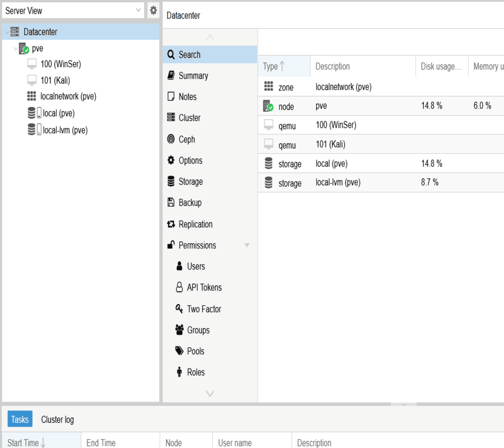Select VM 100 (WinSer) in tree
This screenshot has width=504, height=448.
60,64
